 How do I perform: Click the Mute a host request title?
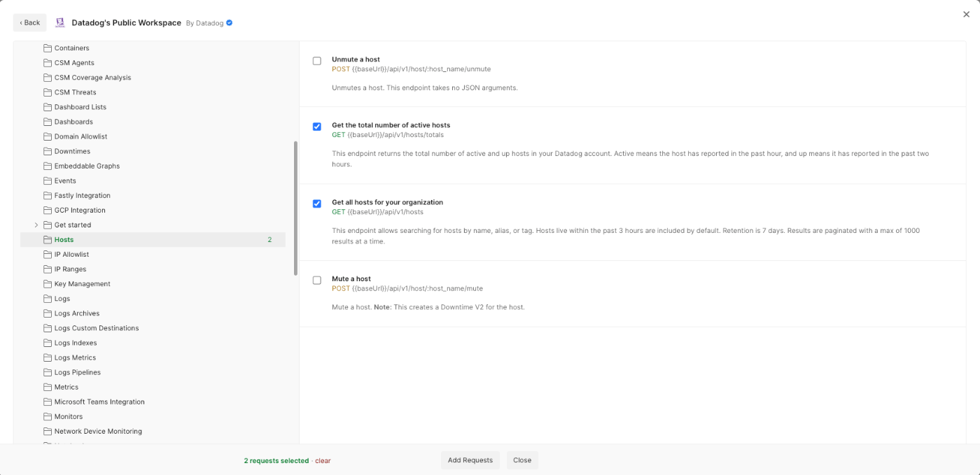click(x=351, y=278)
